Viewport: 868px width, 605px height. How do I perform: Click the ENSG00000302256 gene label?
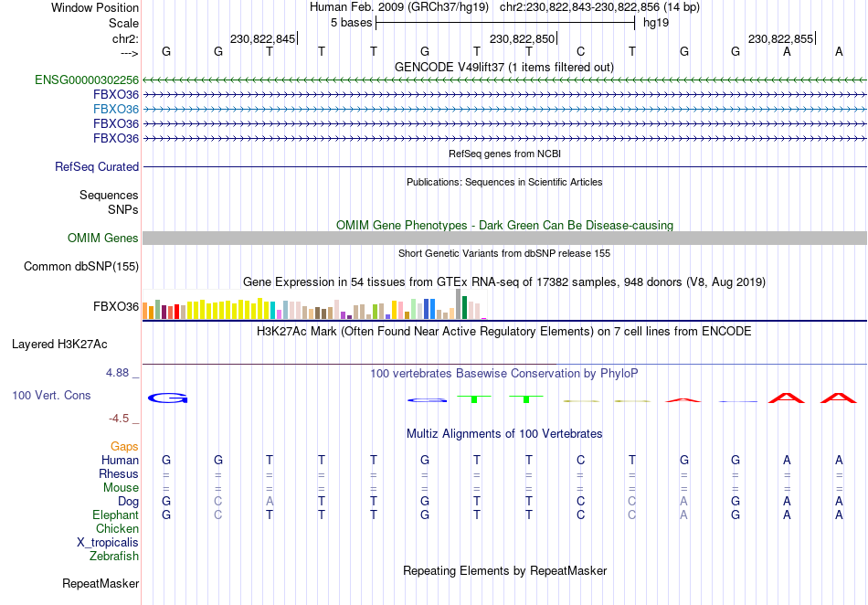pyautogui.click(x=87, y=80)
